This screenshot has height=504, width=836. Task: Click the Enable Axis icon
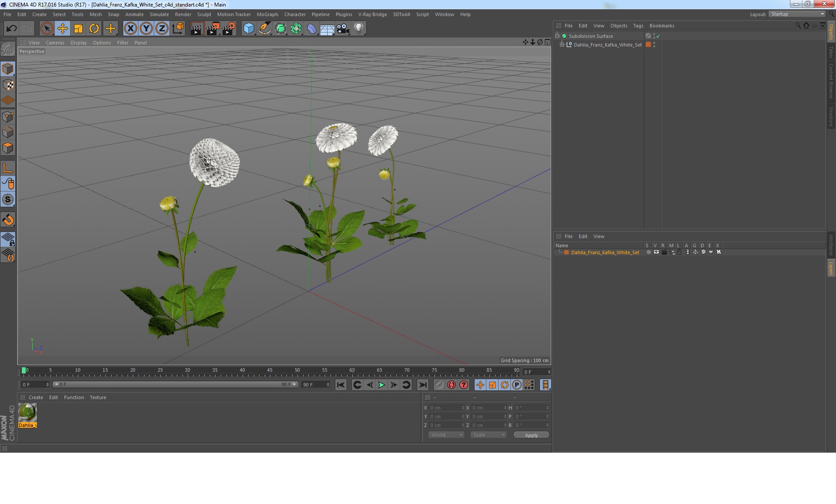[x=8, y=168]
